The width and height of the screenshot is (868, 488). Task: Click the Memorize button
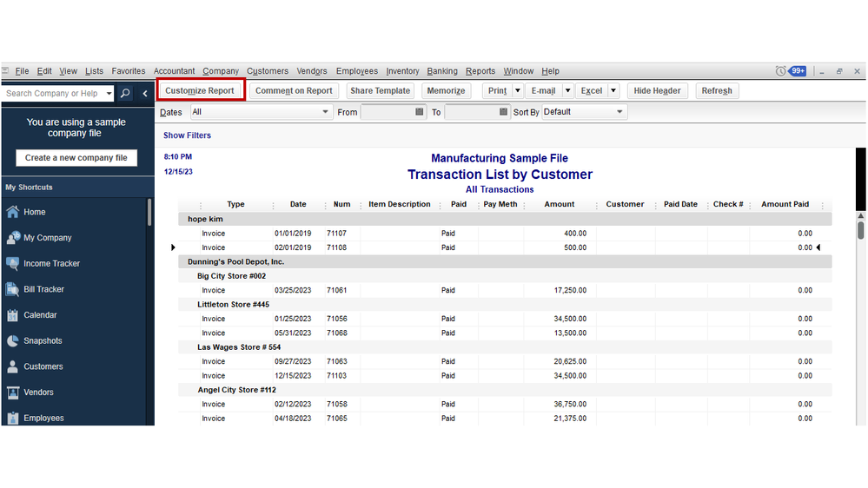pyautogui.click(x=446, y=90)
